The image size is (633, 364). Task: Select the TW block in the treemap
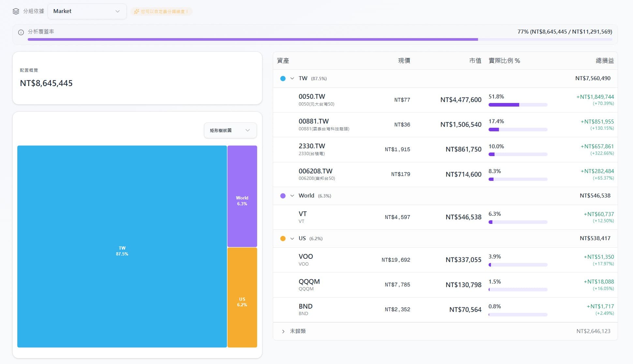pos(122,246)
